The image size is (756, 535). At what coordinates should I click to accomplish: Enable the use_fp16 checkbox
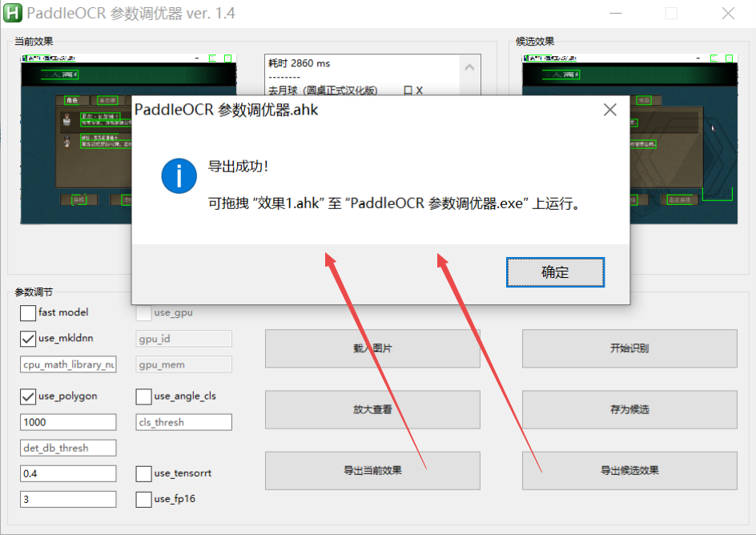[143, 499]
